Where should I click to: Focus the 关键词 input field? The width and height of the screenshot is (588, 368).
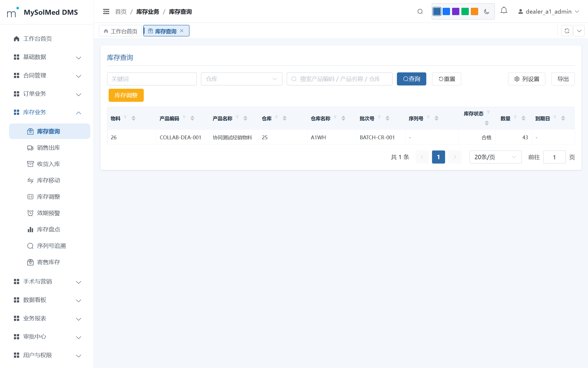(x=152, y=79)
